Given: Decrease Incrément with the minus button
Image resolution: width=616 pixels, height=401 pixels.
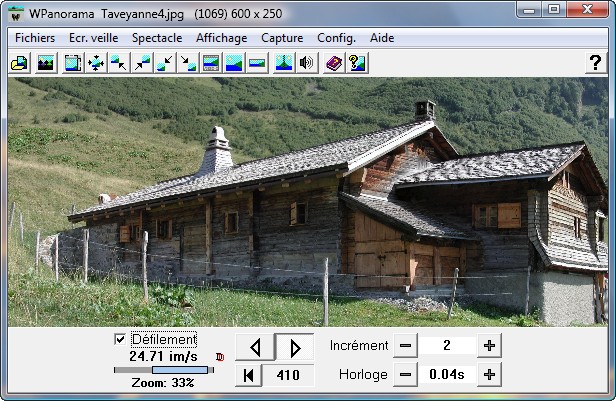Looking at the screenshot, I should click(405, 346).
